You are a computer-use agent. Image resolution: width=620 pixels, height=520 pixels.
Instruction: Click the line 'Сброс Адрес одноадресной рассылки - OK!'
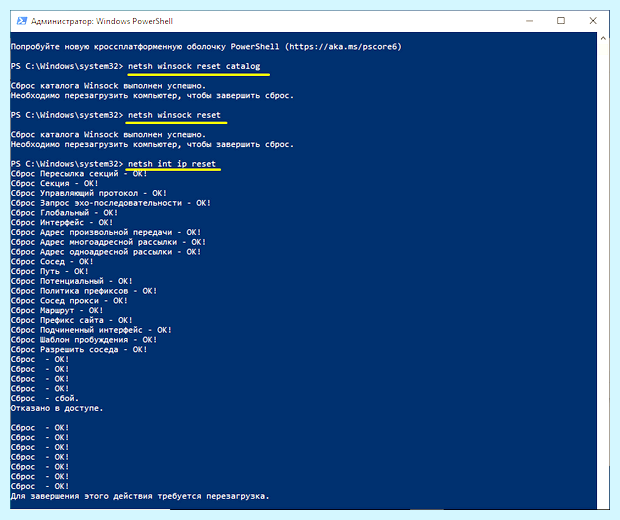point(106,252)
